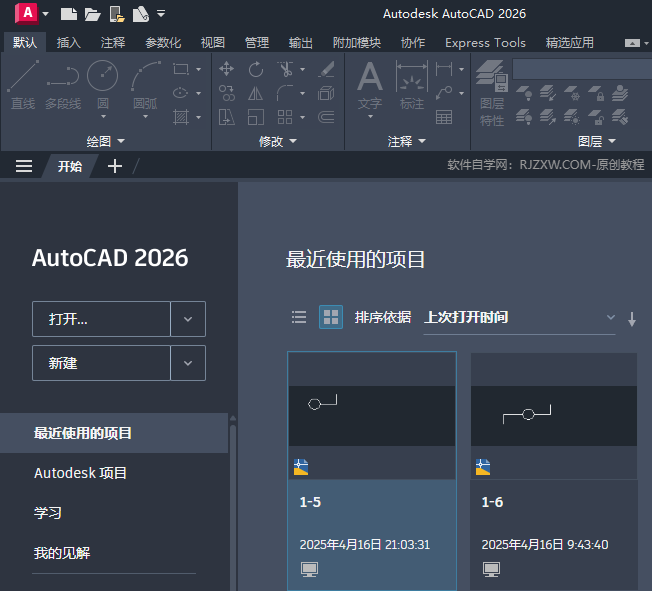Select the 文字 (Text) tool

[370, 85]
